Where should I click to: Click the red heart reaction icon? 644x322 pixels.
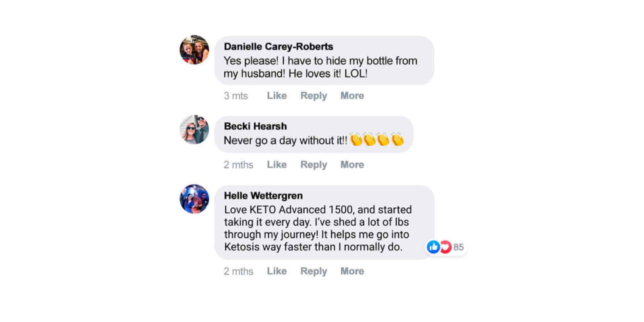(x=445, y=247)
